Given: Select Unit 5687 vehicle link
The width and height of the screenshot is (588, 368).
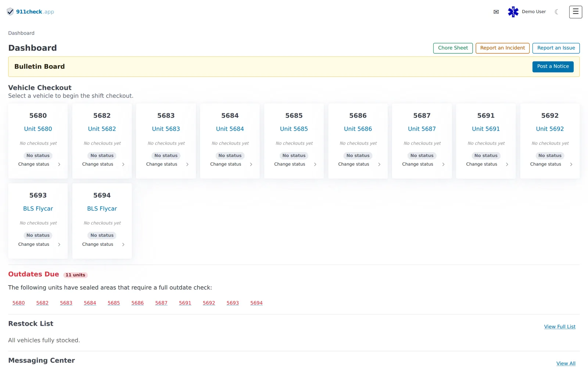Looking at the screenshot, I should tap(422, 129).
